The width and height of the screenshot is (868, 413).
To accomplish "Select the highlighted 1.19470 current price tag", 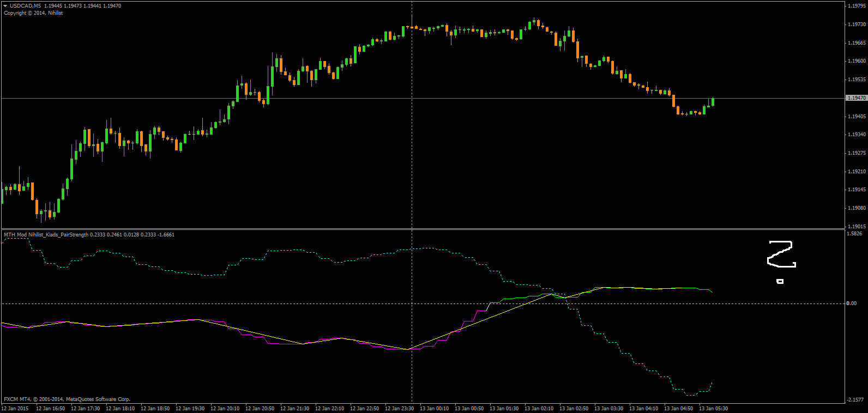I will (x=856, y=98).
